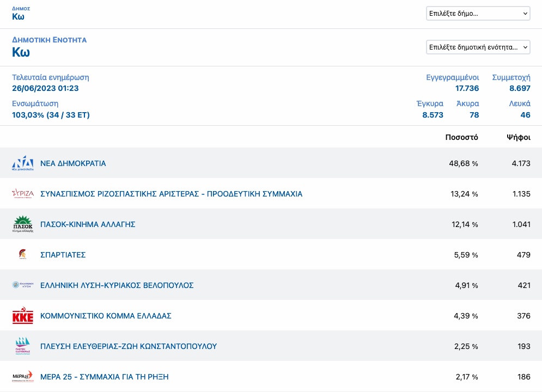The image size is (542, 392).
Task: Click the 48,68 % percentage value
Action: tap(464, 163)
